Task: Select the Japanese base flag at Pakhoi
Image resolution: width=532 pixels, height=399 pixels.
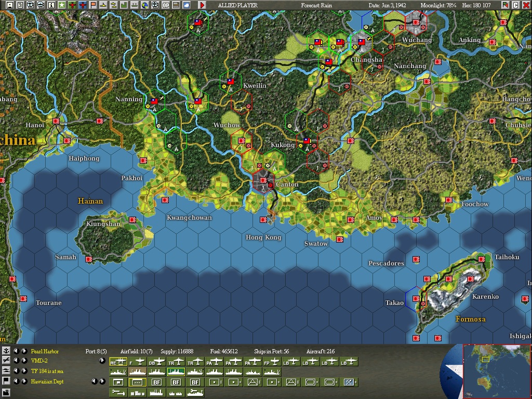Action: point(143,161)
